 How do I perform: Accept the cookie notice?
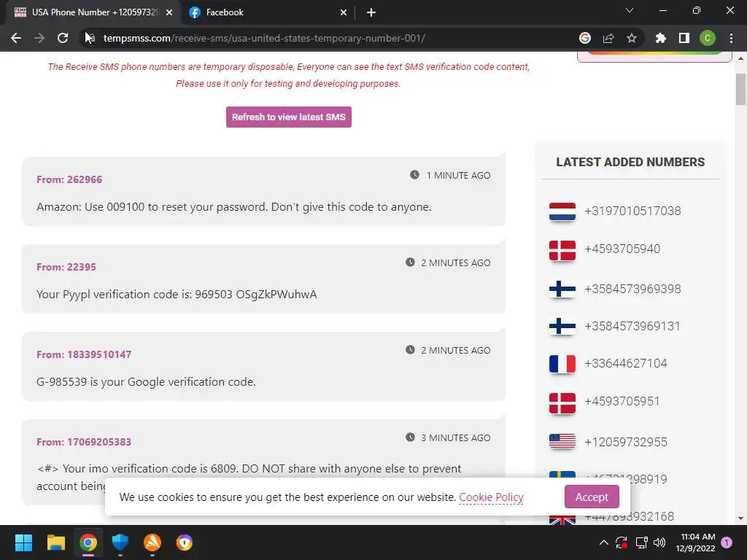click(592, 497)
